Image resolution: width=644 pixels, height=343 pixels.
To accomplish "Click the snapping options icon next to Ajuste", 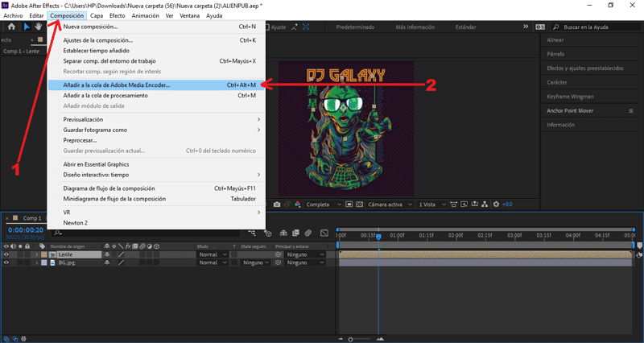I will point(295,27).
